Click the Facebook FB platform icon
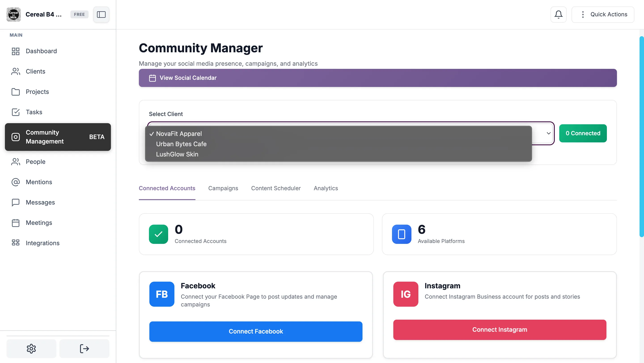The image size is (644, 363). (x=162, y=294)
